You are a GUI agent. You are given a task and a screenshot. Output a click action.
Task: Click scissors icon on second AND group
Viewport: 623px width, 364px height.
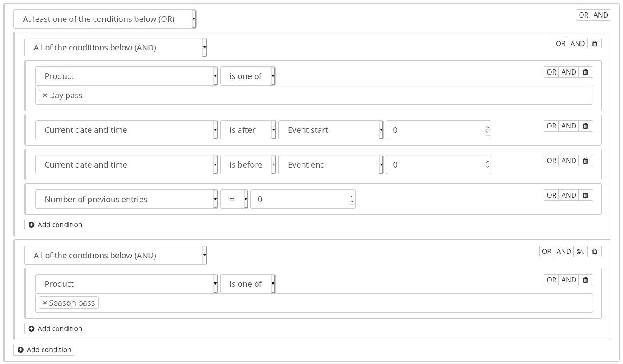pos(580,251)
